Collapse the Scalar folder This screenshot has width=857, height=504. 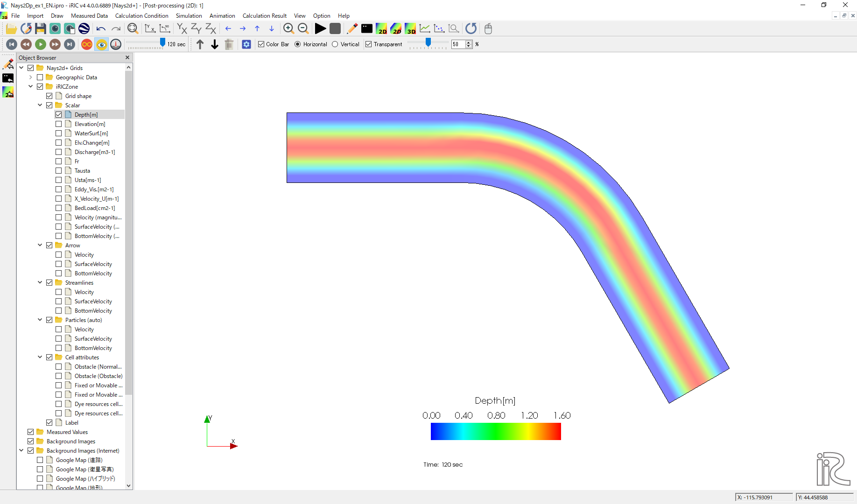pyautogui.click(x=40, y=105)
